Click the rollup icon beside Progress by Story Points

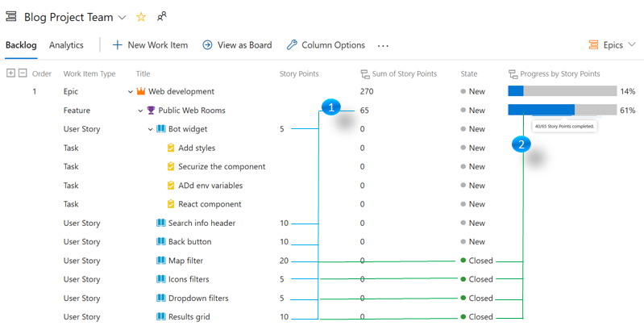point(513,74)
